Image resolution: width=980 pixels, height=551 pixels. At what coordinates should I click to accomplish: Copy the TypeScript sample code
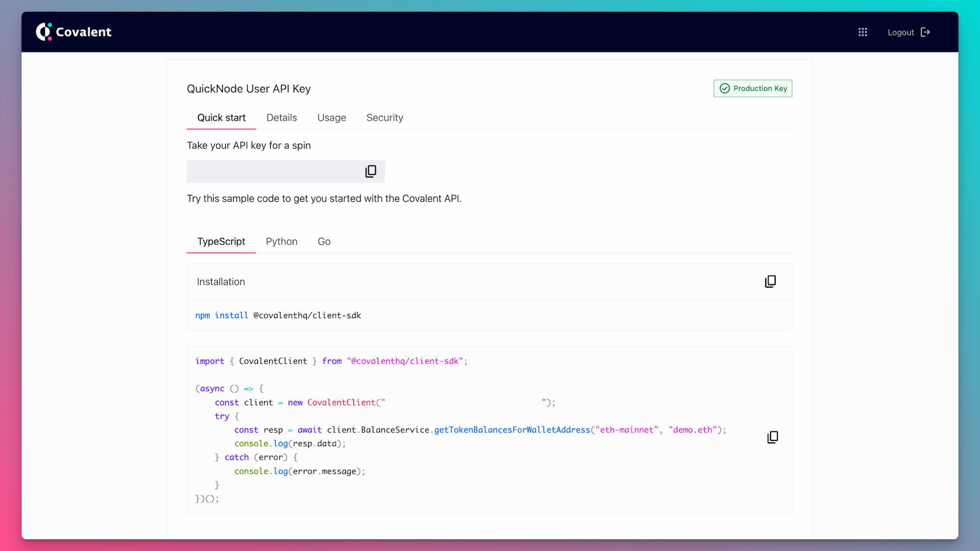pos(773,437)
